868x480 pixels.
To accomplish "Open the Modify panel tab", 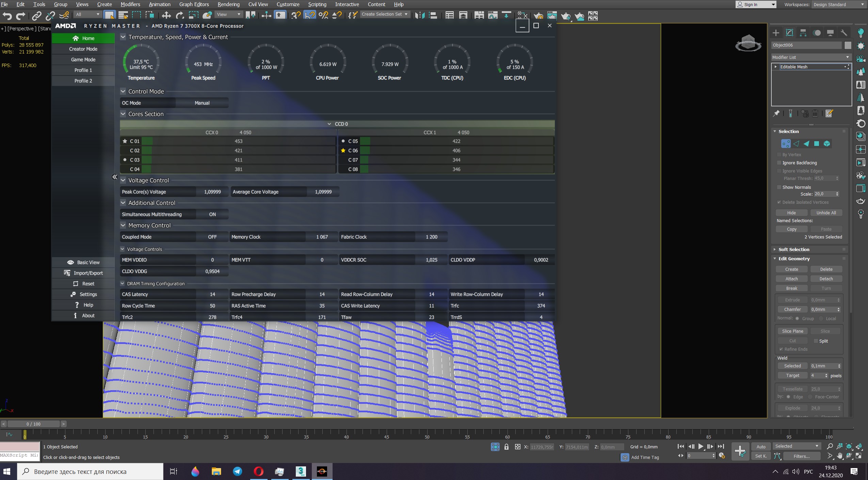I will (789, 33).
